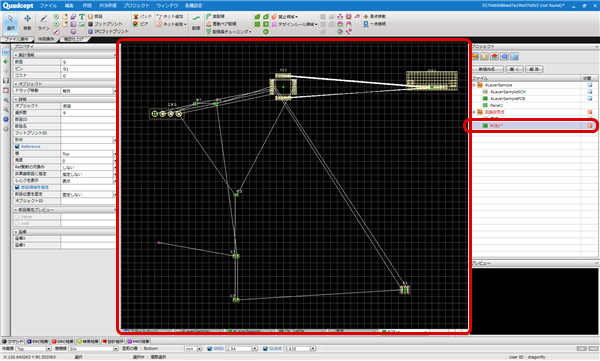Open the PCB作成 menu
The image size is (600, 361).
coord(108,6)
